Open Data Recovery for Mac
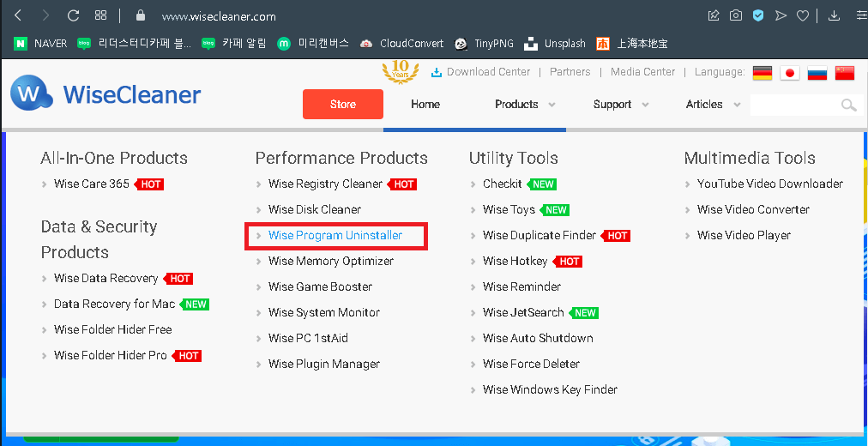This screenshot has width=868, height=446. pos(115,304)
